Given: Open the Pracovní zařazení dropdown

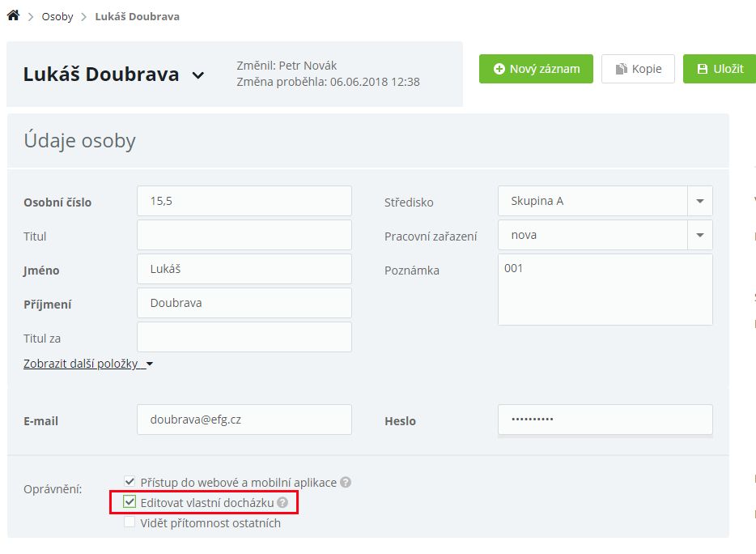Looking at the screenshot, I should (699, 235).
